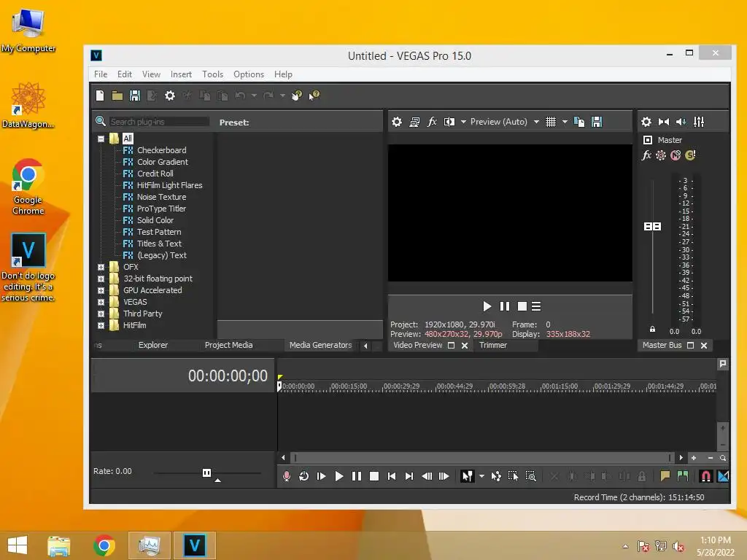Open Video Preview project video properties gear
747x560 pixels.
pyautogui.click(x=396, y=122)
